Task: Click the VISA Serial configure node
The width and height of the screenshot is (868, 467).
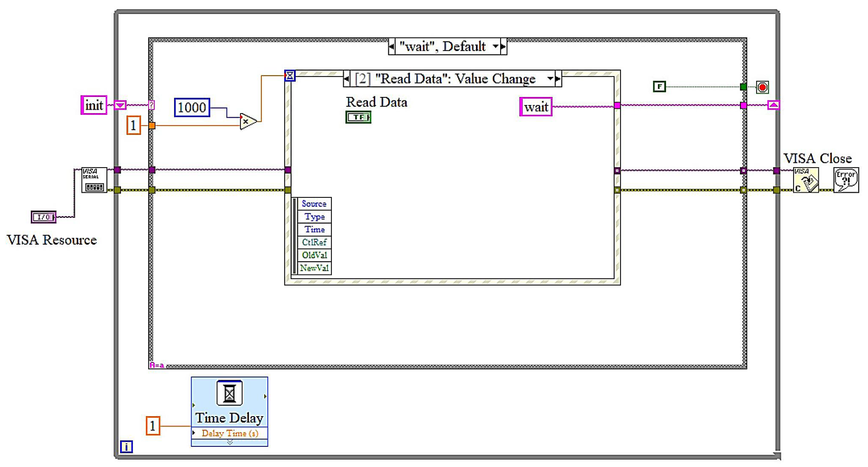Action: (x=94, y=180)
